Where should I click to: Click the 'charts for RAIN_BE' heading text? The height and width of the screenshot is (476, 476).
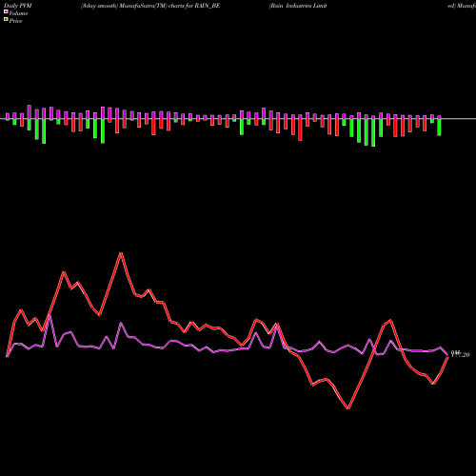click(194, 6)
